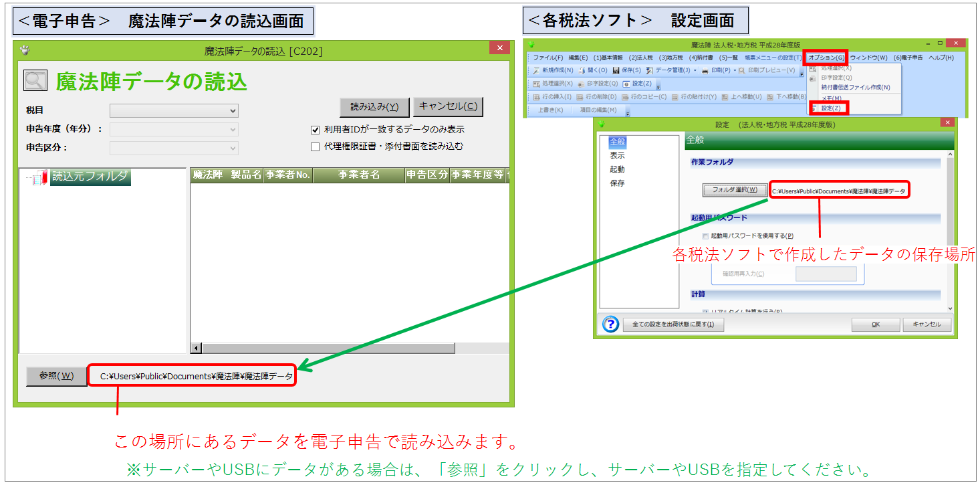Open the 税目 dropdown
This screenshot has width=980, height=485.
coord(174,111)
